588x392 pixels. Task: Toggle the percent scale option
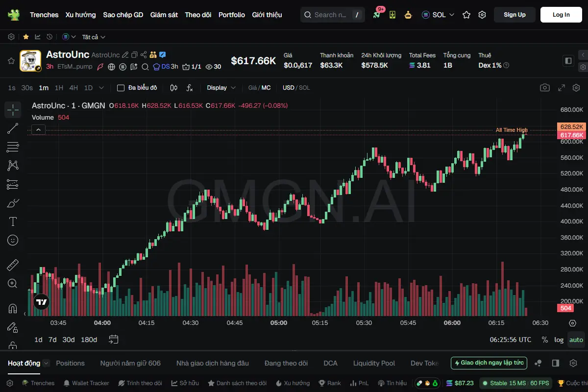pyautogui.click(x=544, y=340)
